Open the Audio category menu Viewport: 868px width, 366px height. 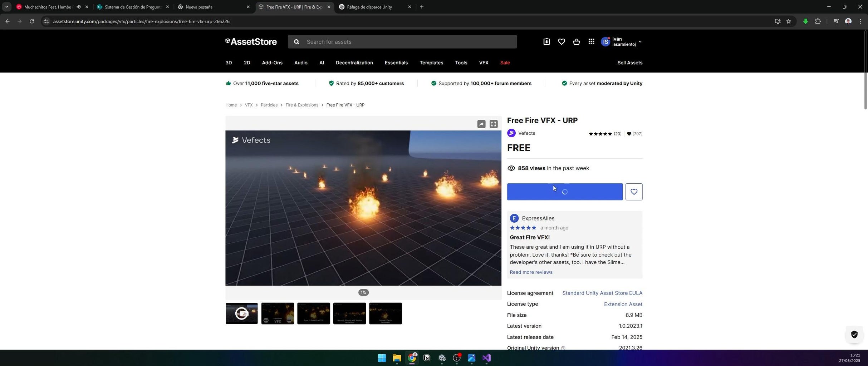(x=301, y=63)
